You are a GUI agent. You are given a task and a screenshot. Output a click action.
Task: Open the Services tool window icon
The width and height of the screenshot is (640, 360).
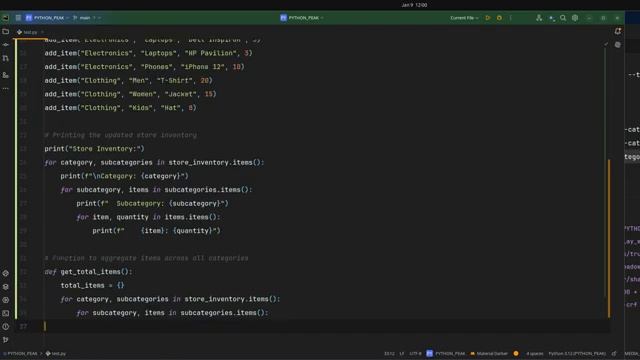coord(6,300)
